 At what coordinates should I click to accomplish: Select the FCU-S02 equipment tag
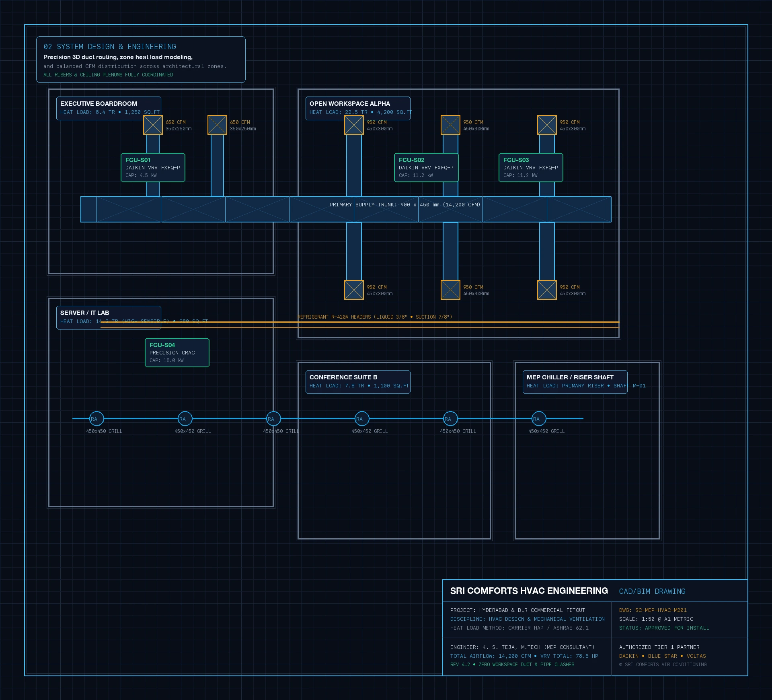426,167
